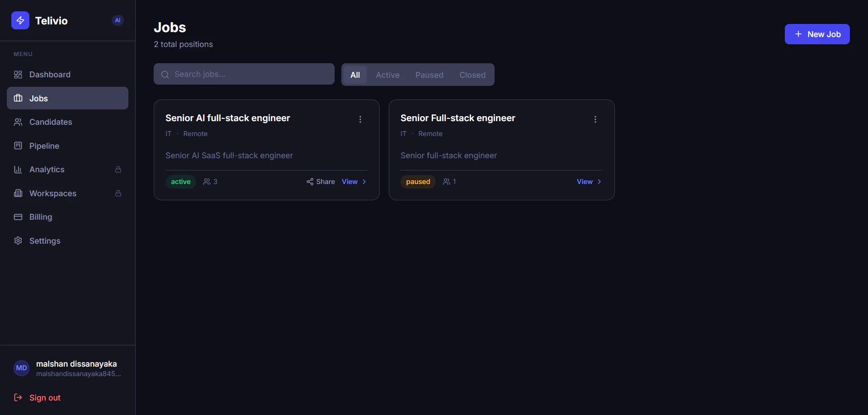Click the gear icon beside Settings
The image size is (868, 415).
18,241
